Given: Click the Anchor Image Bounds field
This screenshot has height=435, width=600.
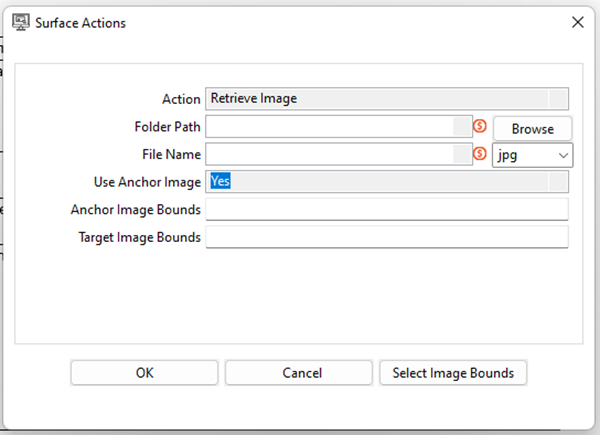Looking at the screenshot, I should click(x=386, y=209).
